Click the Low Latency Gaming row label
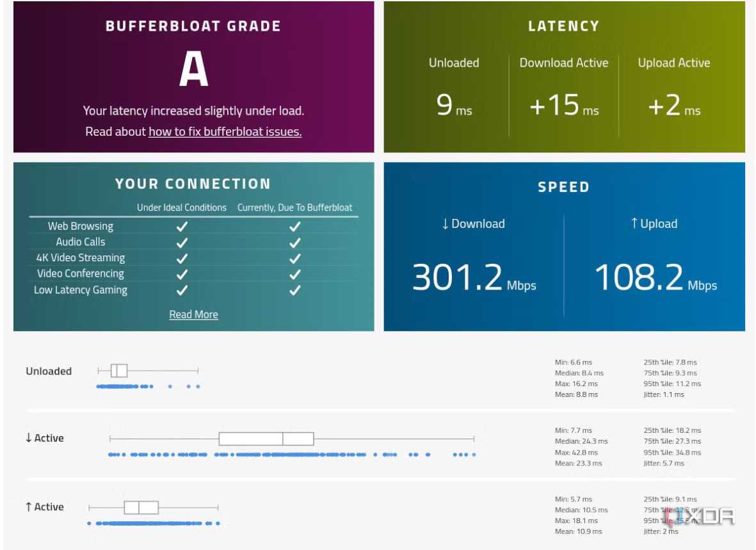756x550 pixels. pos(81,290)
